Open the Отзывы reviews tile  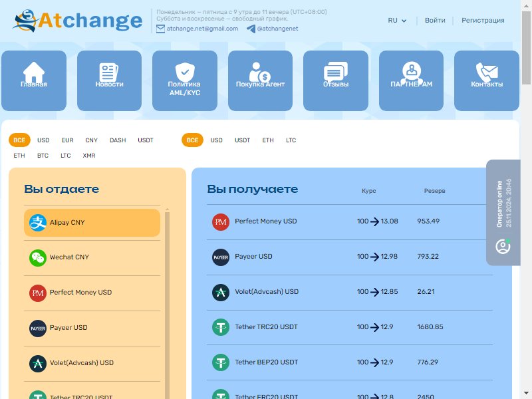coord(336,80)
